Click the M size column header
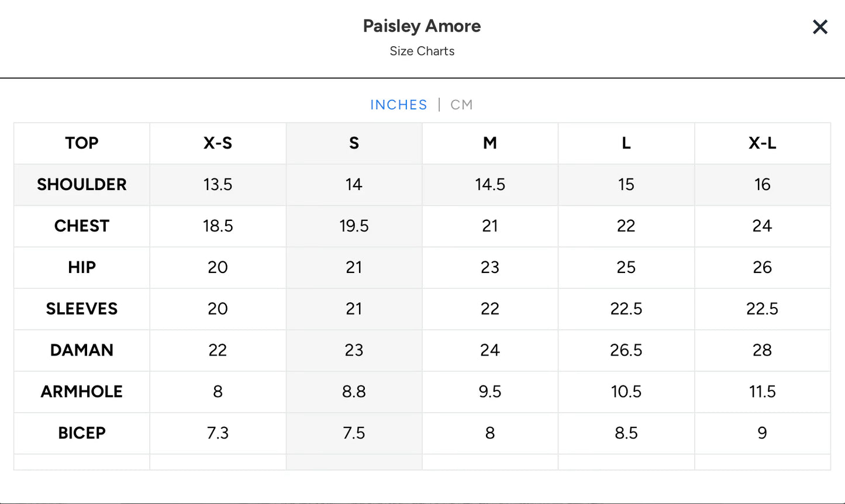Screen dimensions: 845x504 (x=490, y=143)
